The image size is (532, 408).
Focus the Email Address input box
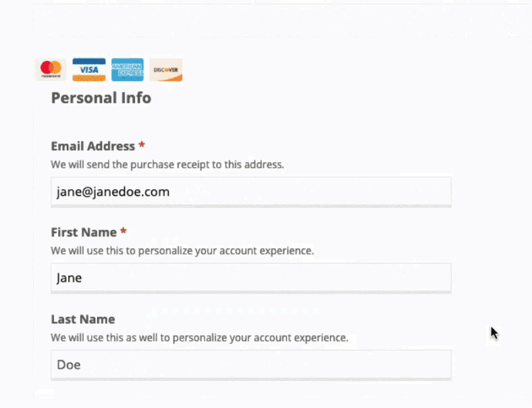coord(251,191)
